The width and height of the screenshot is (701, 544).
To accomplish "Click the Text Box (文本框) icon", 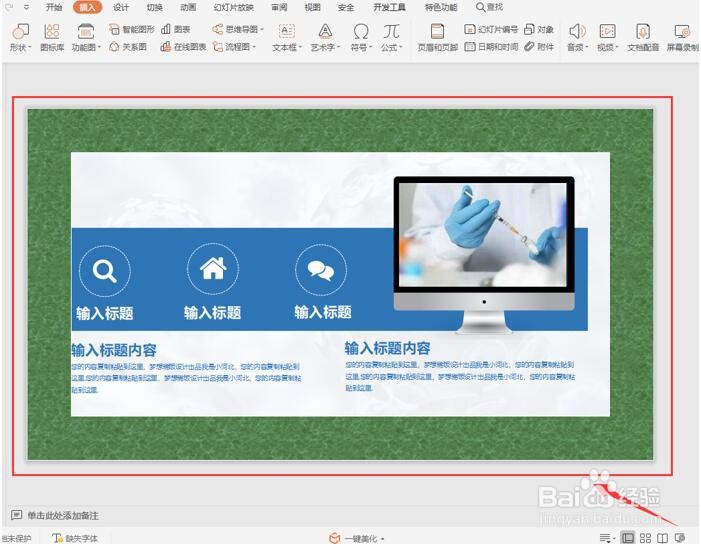I will point(286,32).
